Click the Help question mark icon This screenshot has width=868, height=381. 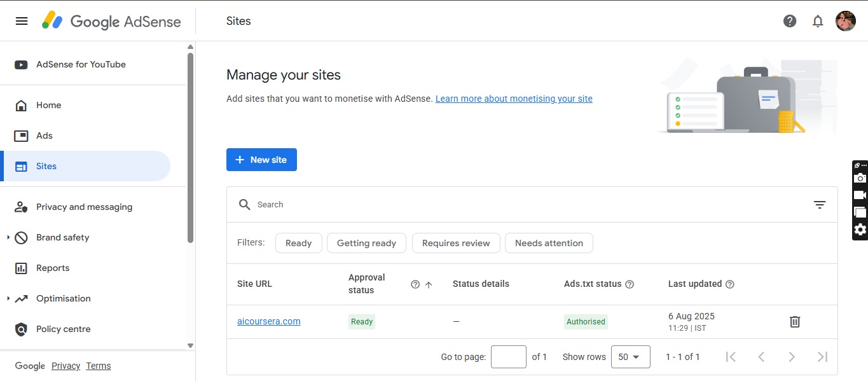pos(790,21)
